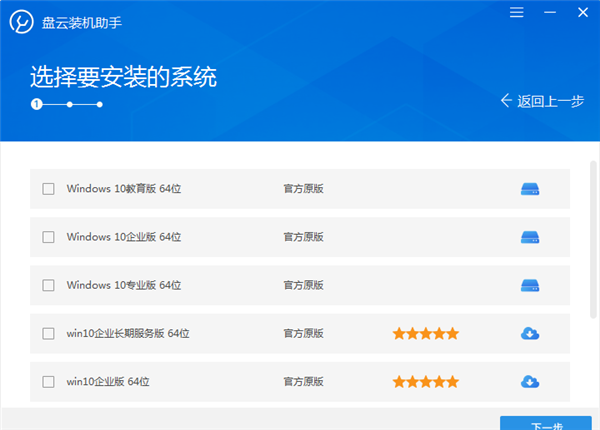The height and width of the screenshot is (430, 600).
Task: Click cloud download icon for win10企业长期服务版
Action: click(x=530, y=333)
